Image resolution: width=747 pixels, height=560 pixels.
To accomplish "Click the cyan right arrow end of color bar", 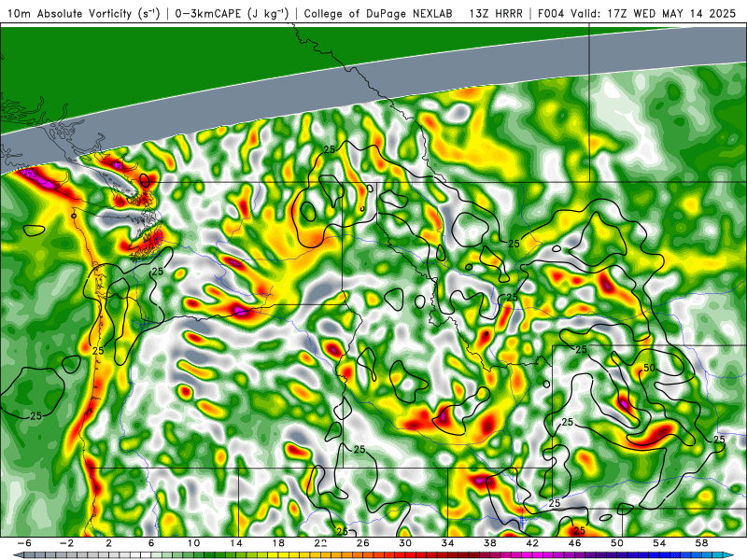I will click(x=730, y=555).
